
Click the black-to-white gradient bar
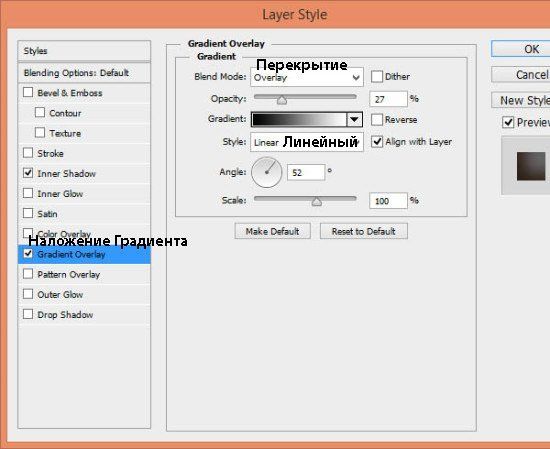299,120
